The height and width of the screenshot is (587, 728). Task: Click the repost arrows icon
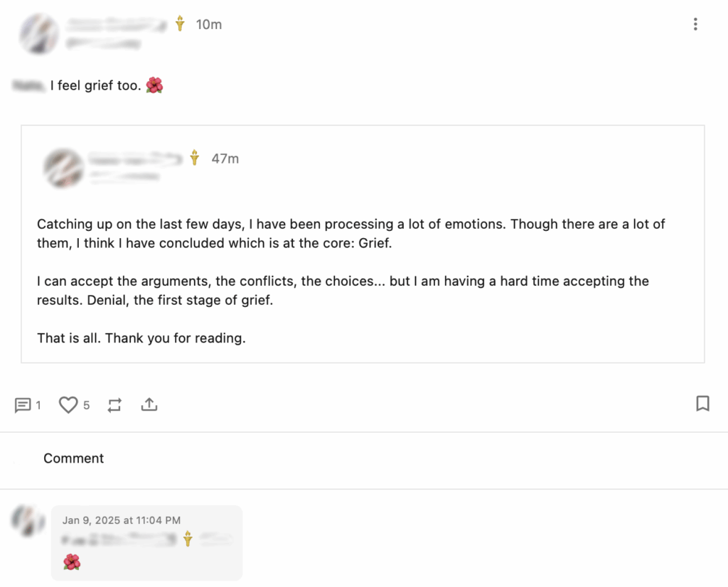114,405
